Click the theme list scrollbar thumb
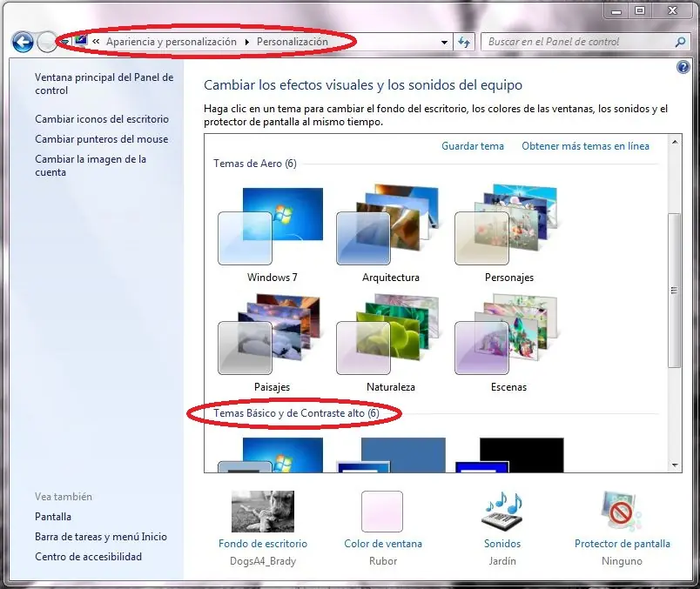The width and height of the screenshot is (700, 589). tap(675, 290)
